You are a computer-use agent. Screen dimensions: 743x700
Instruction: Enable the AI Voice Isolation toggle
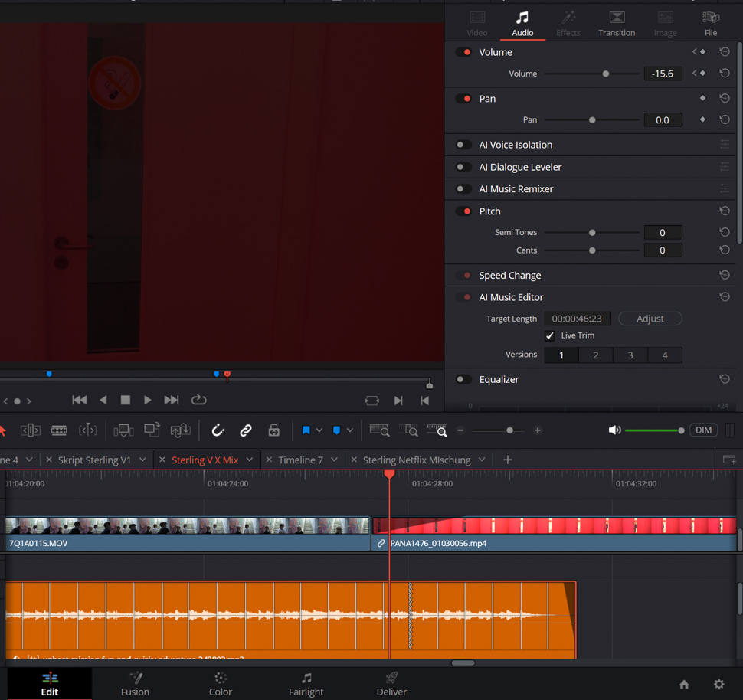pyautogui.click(x=463, y=145)
